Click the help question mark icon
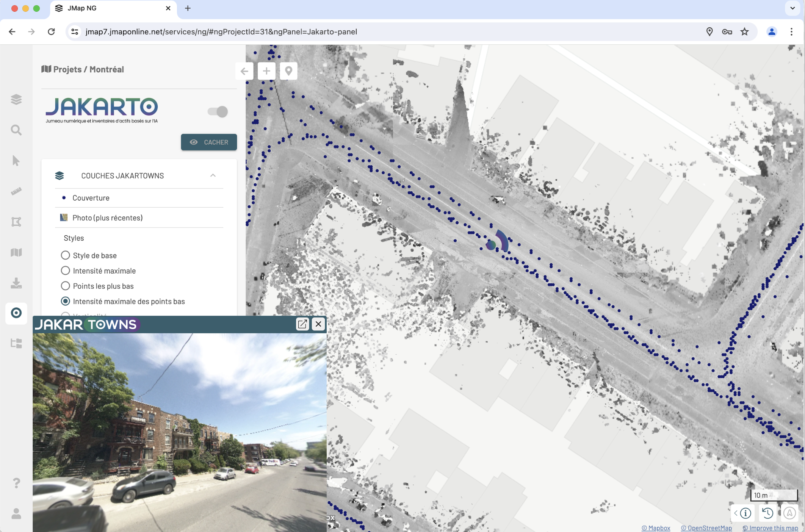The width and height of the screenshot is (805, 532). (x=16, y=483)
